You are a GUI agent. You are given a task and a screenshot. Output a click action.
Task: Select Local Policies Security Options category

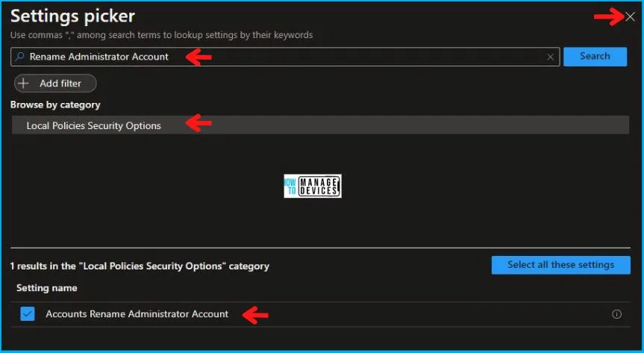click(320, 125)
